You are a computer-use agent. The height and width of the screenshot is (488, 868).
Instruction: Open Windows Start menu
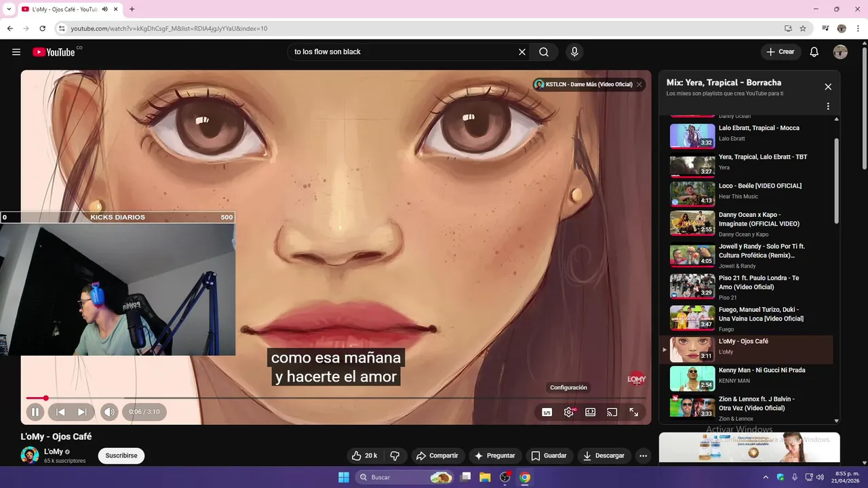344,477
